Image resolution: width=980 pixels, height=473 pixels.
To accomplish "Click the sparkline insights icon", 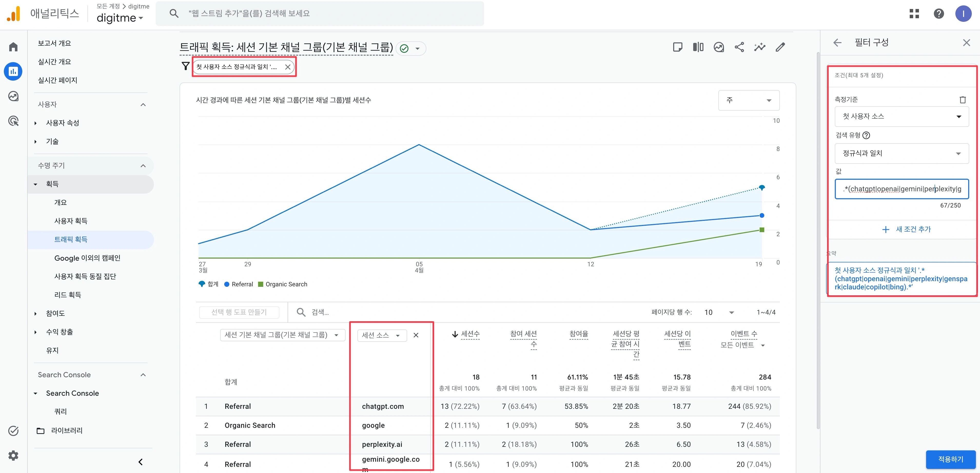I will point(760,47).
